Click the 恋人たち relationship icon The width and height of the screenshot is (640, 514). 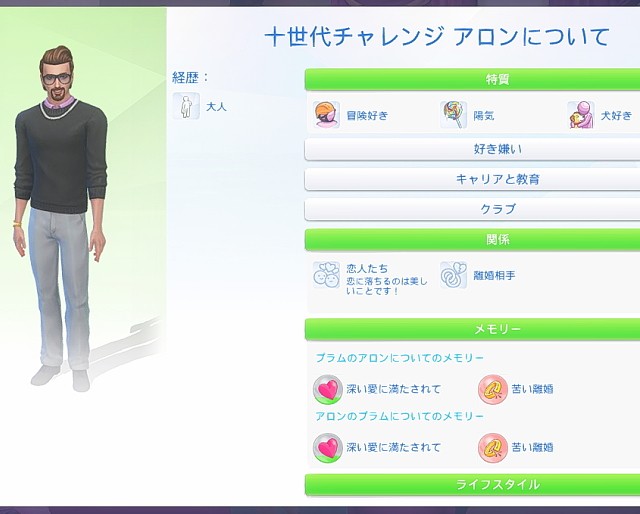pos(326,275)
